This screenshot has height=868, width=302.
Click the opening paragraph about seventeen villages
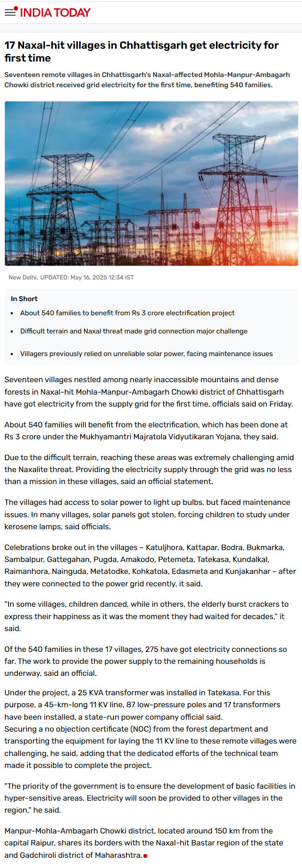(149, 391)
